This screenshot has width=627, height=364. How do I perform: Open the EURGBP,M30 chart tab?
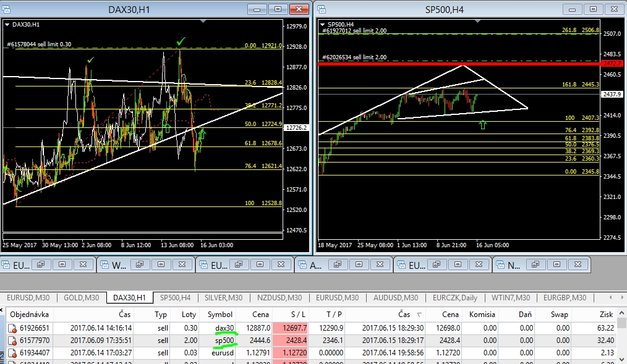[565, 298]
